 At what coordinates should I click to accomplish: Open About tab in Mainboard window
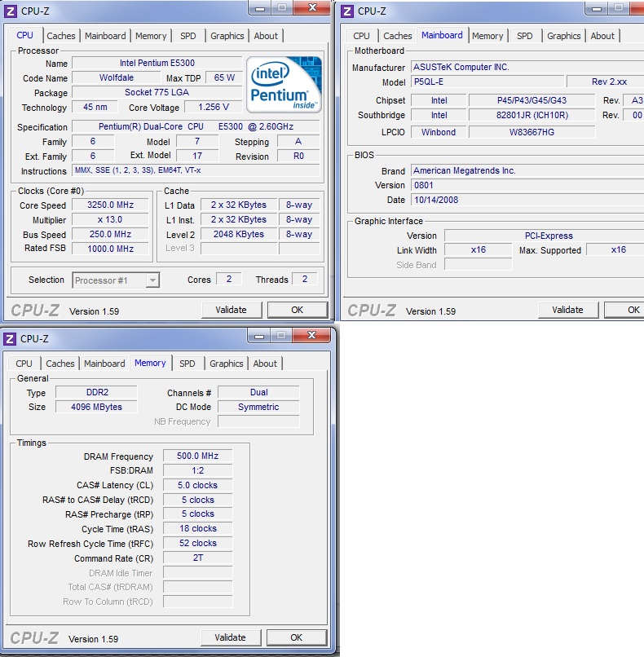point(602,36)
